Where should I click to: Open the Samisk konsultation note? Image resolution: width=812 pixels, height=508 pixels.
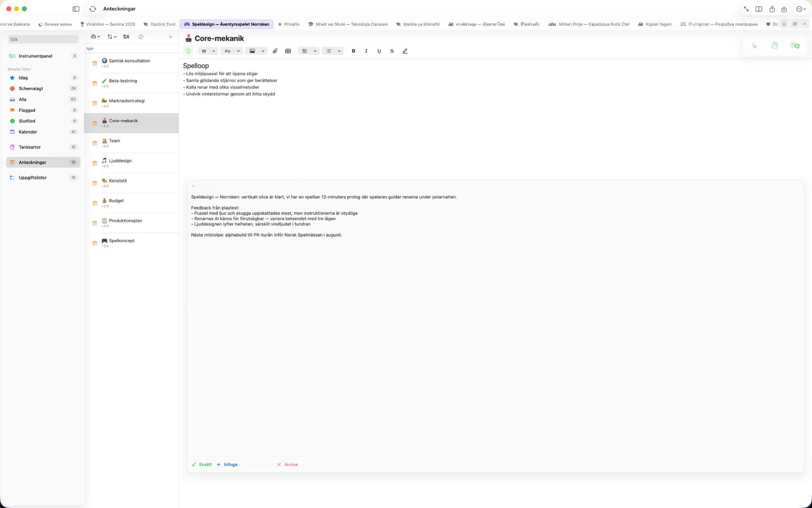click(131, 63)
